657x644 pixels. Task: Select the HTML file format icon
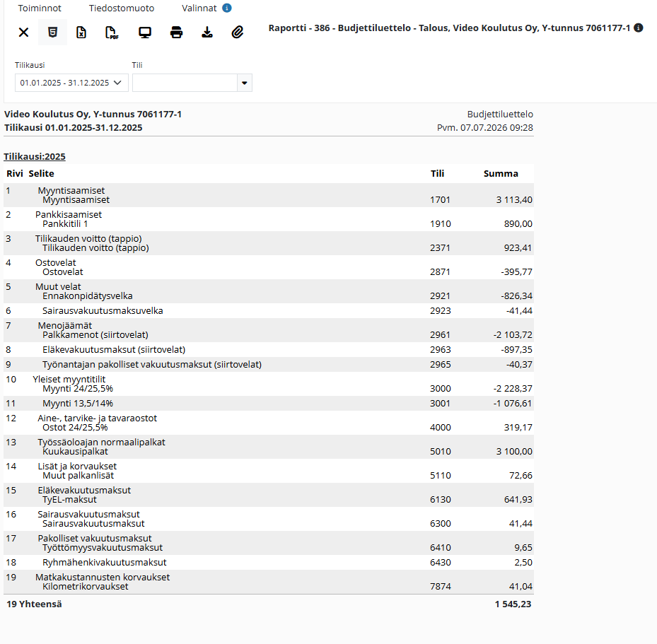click(x=52, y=33)
